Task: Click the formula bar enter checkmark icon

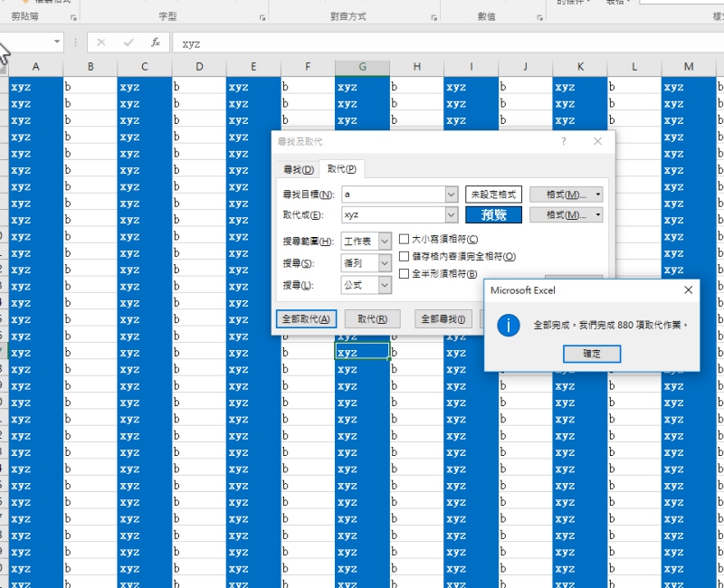Action: tap(129, 43)
